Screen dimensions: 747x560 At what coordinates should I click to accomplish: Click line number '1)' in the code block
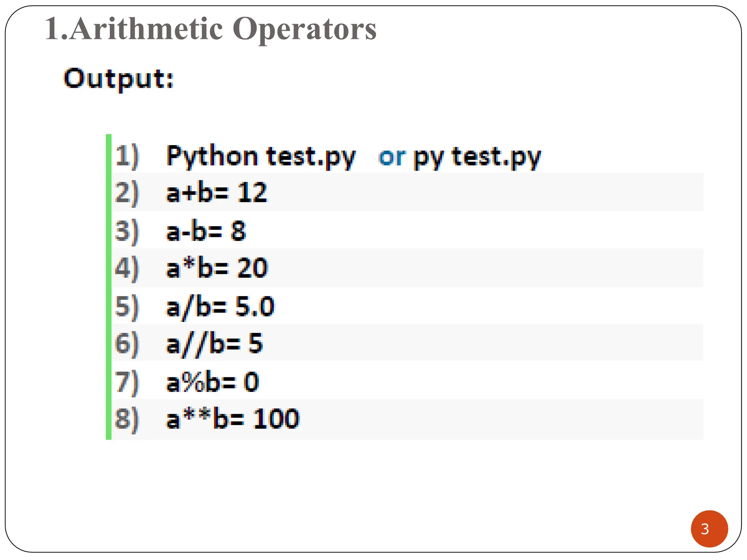[127, 156]
